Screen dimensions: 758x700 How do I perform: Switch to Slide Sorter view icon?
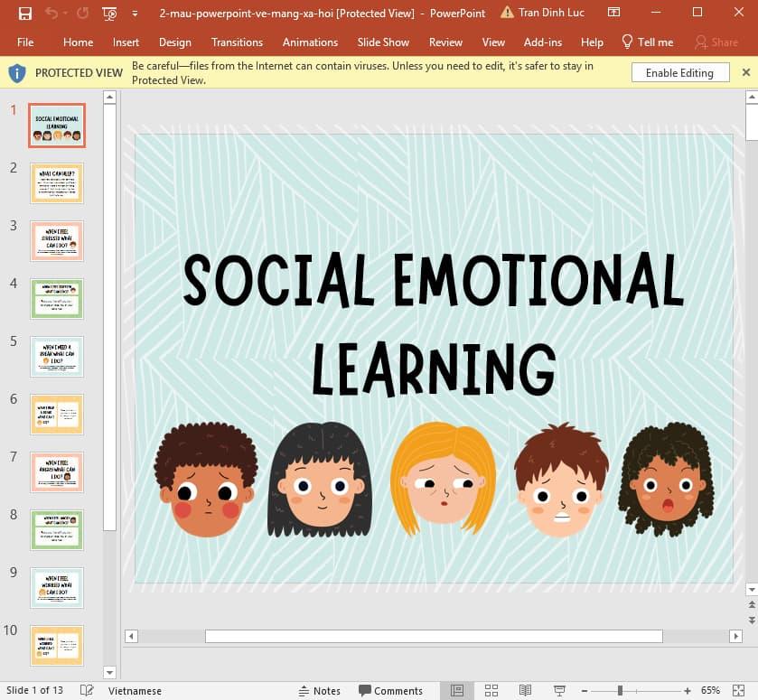[491, 690]
